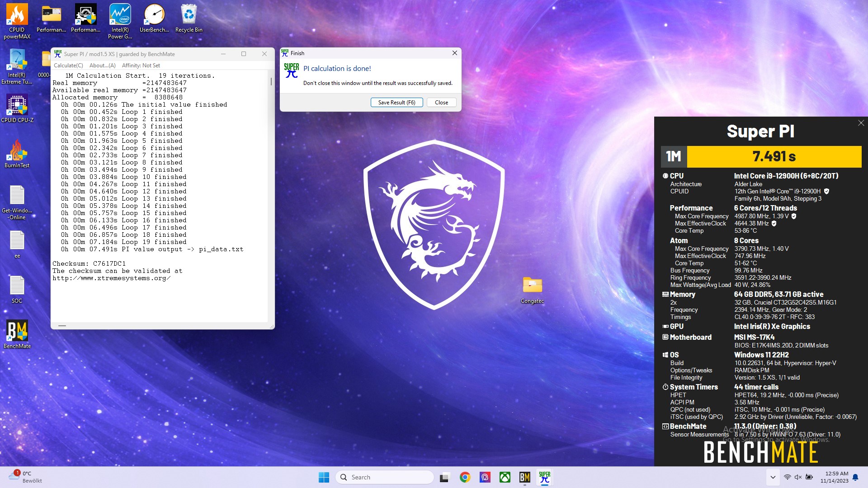Image resolution: width=868 pixels, height=488 pixels.
Task: Open the Recycle Bin
Action: coord(189,18)
